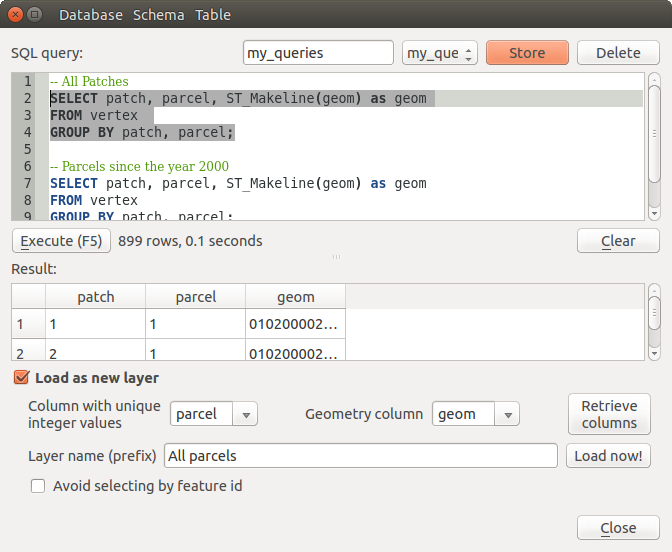672x552 pixels.
Task: Click the Layer name prefix text field
Action: 360,456
